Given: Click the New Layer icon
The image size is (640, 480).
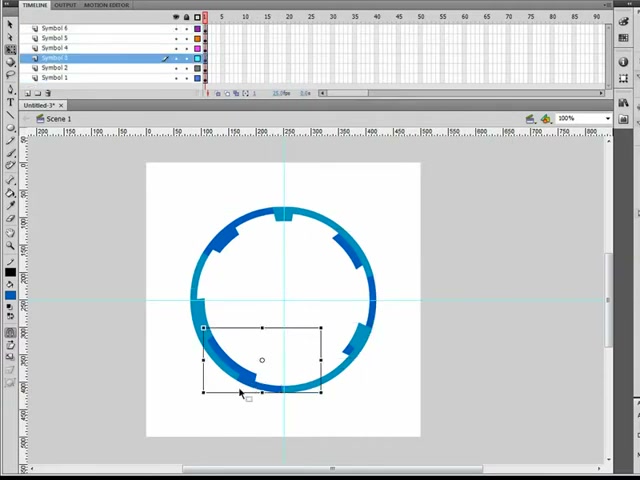Looking at the screenshot, I should 28,93.
